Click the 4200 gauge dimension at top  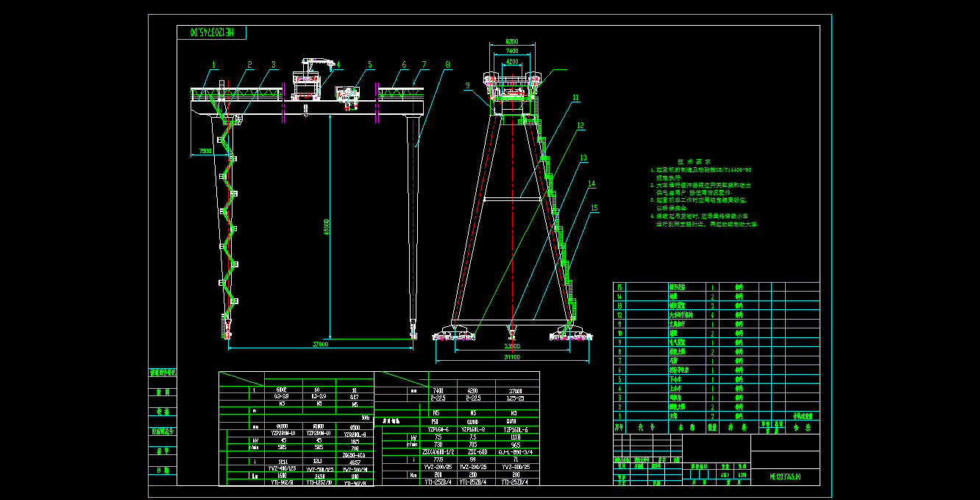[x=512, y=63]
